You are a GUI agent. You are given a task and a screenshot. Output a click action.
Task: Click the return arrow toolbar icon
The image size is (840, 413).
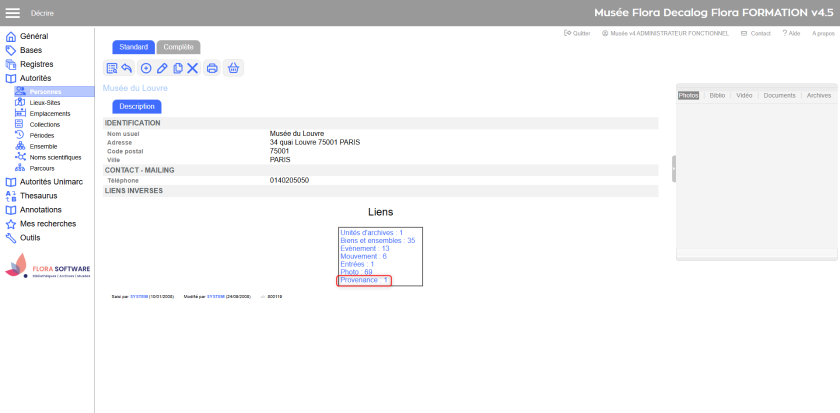127,68
